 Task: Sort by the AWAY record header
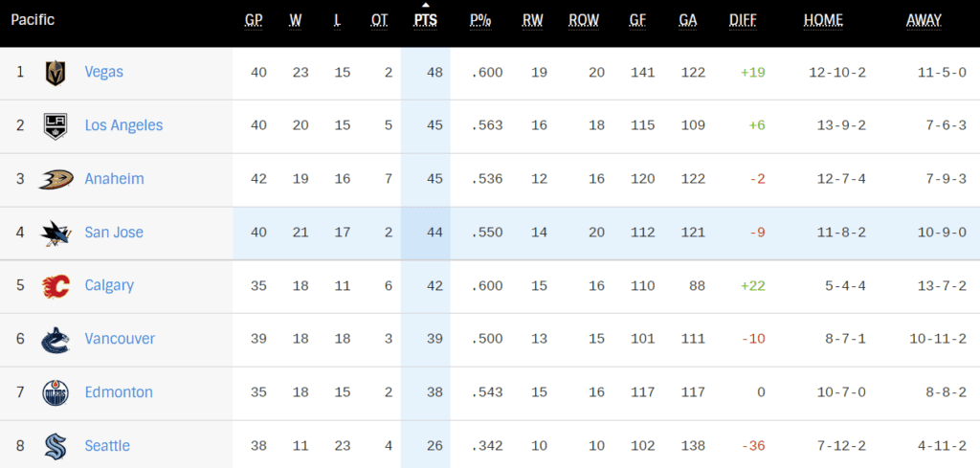click(x=924, y=20)
